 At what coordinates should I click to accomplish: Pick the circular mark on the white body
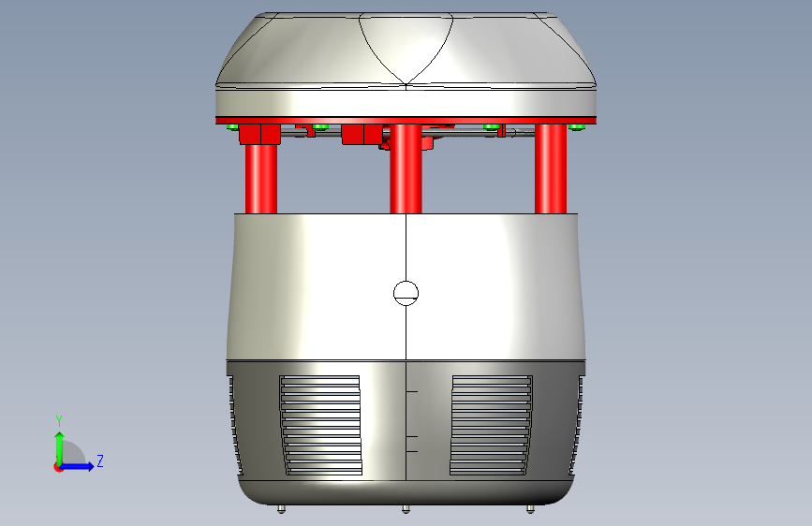coord(406,294)
